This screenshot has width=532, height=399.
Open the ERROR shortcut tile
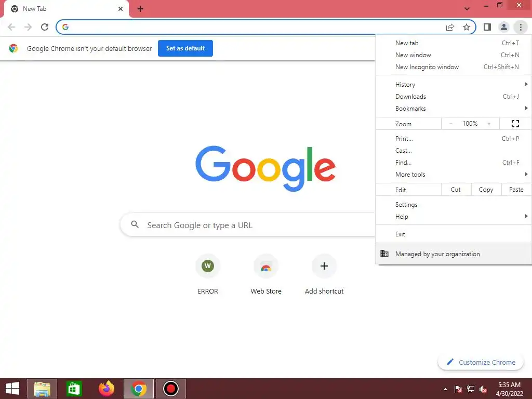pyautogui.click(x=208, y=273)
